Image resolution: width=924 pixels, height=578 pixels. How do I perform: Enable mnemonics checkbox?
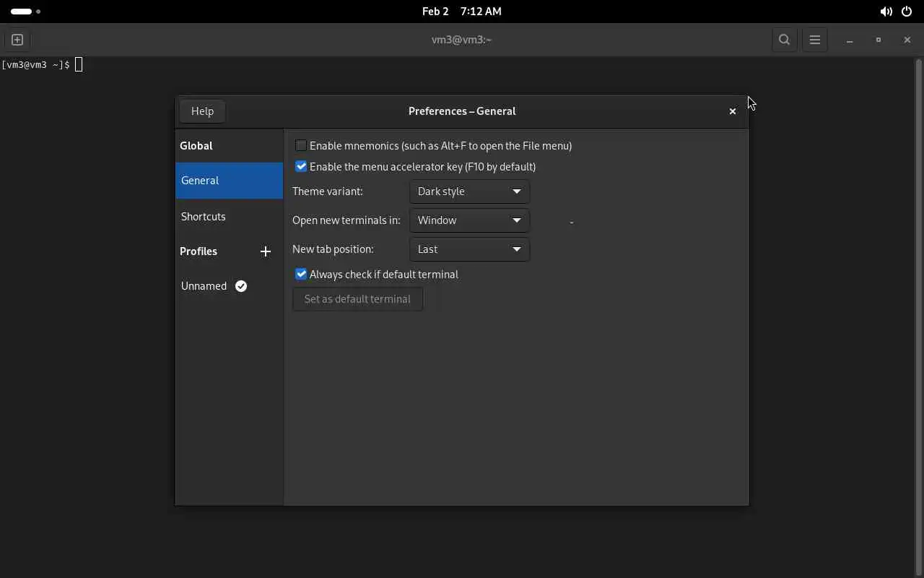pos(301,146)
